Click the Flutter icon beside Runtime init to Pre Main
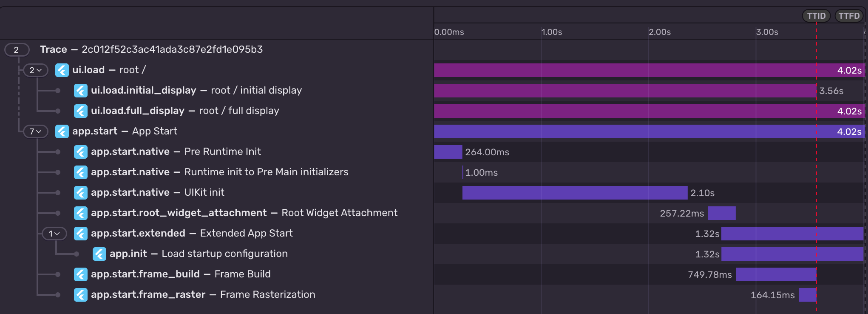Image resolution: width=868 pixels, height=314 pixels. click(x=81, y=172)
